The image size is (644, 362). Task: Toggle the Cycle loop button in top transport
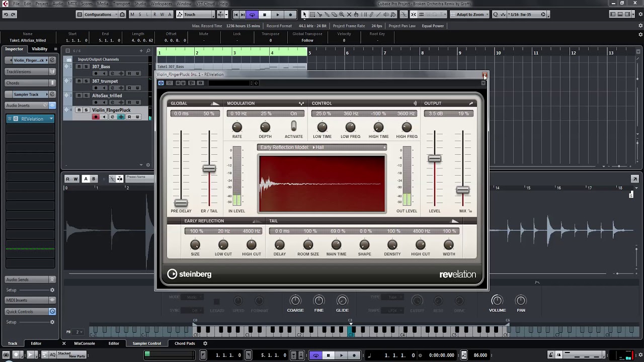point(252,15)
